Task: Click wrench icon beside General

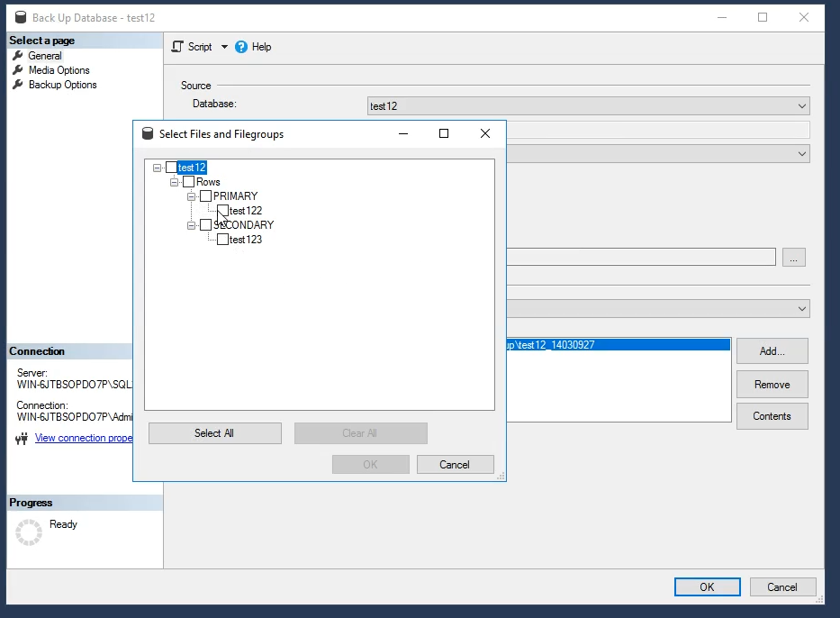Action: pyautogui.click(x=18, y=56)
